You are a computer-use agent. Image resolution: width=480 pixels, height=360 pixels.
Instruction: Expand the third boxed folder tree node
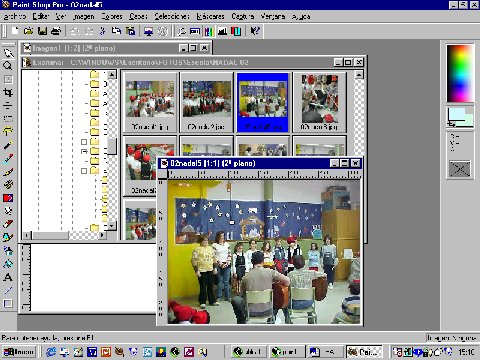coord(84,171)
